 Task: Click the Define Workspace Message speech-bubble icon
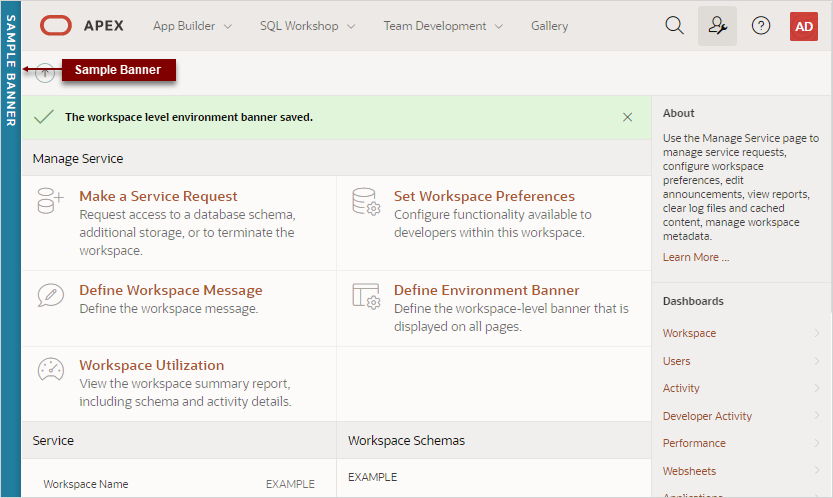50,295
